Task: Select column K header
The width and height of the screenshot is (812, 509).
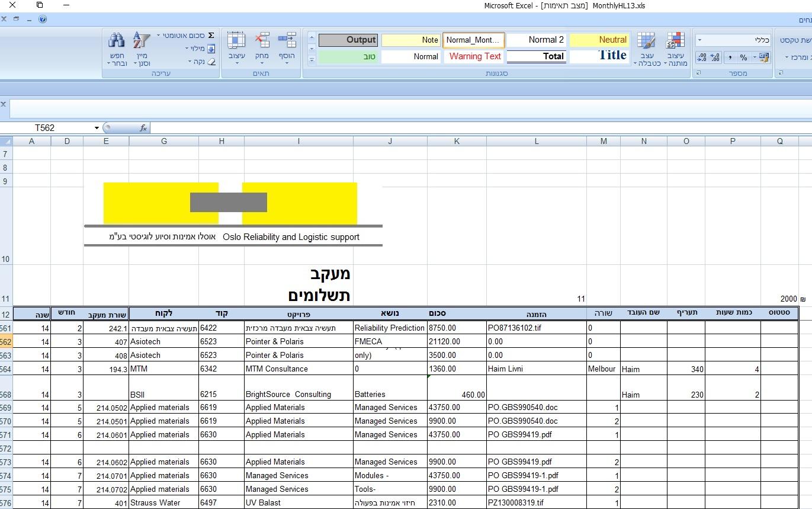Action: tap(457, 141)
